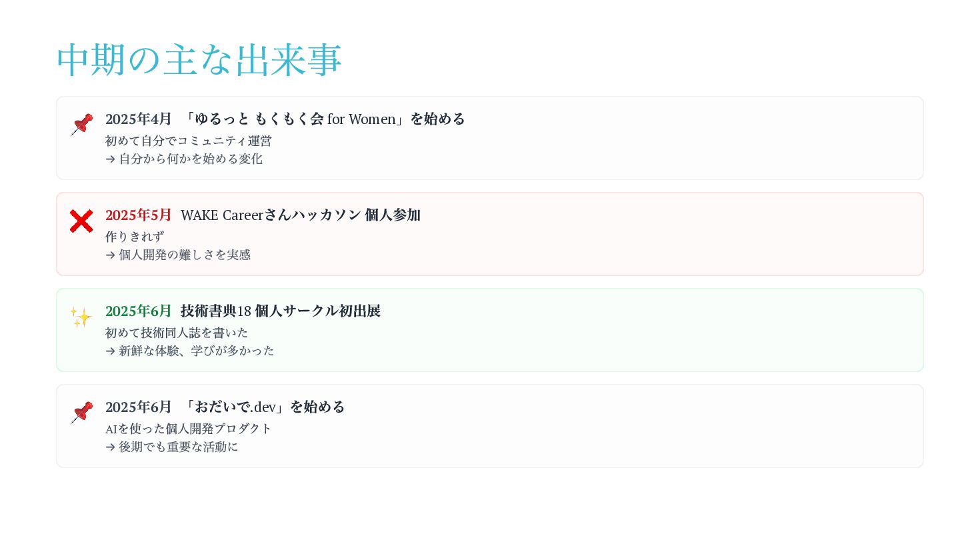The width and height of the screenshot is (980, 552).
Task: Click the sparkles icon beside 技術書典18
Action: coord(81,317)
